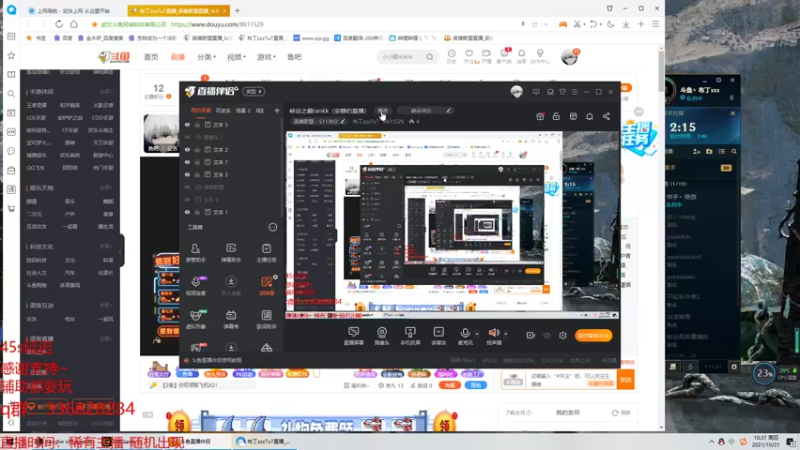Viewport: 800px width, 450px height.
Task: Click the 英雄联盟 category edit pill
Action: (319, 121)
